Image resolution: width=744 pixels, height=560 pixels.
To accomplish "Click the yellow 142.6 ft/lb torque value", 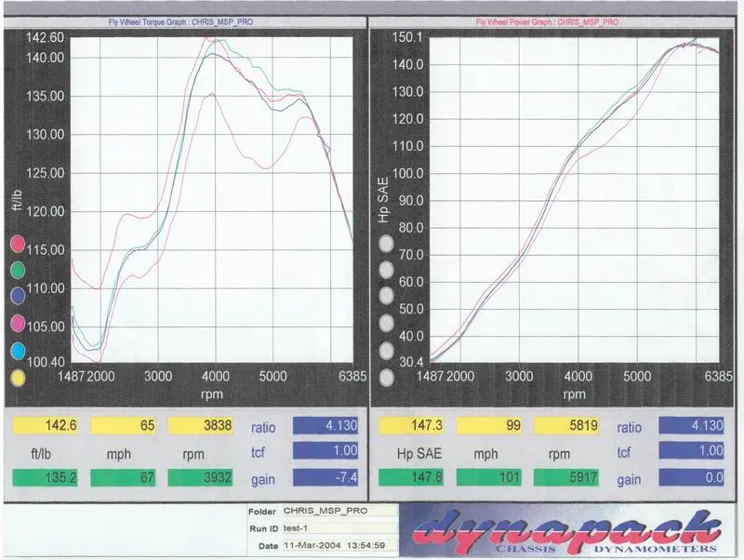I will [41, 425].
